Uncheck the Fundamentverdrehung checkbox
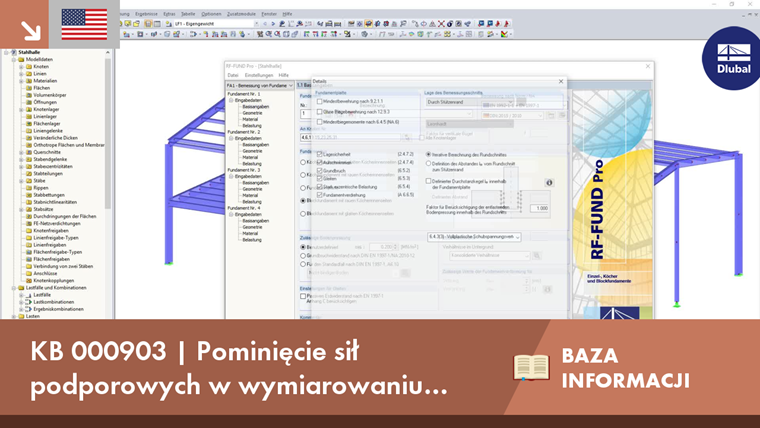 coord(319,195)
